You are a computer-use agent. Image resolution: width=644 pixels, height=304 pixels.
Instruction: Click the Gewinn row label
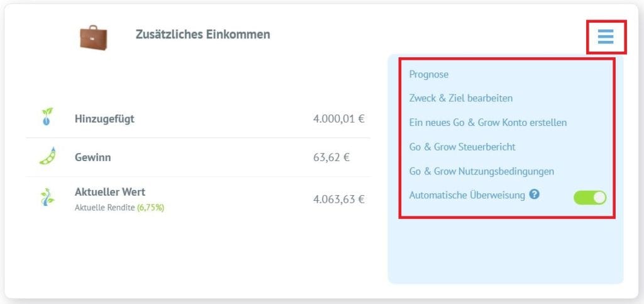click(x=93, y=157)
